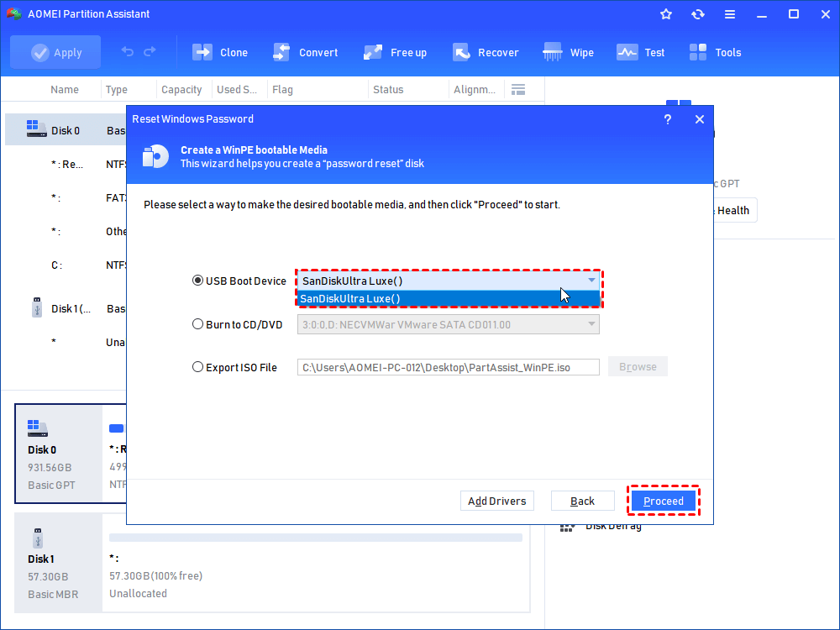Expand the USB device dropdown arrow
The image size is (840, 630).
tap(591, 281)
